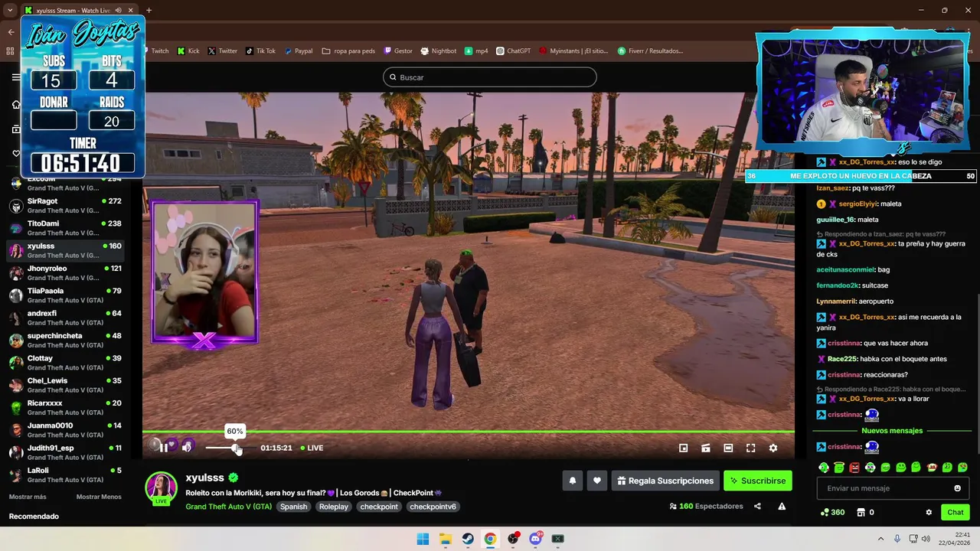The height and width of the screenshot is (551, 980).
Task: Pause the xyulsss live stream
Action: pyautogui.click(x=164, y=448)
